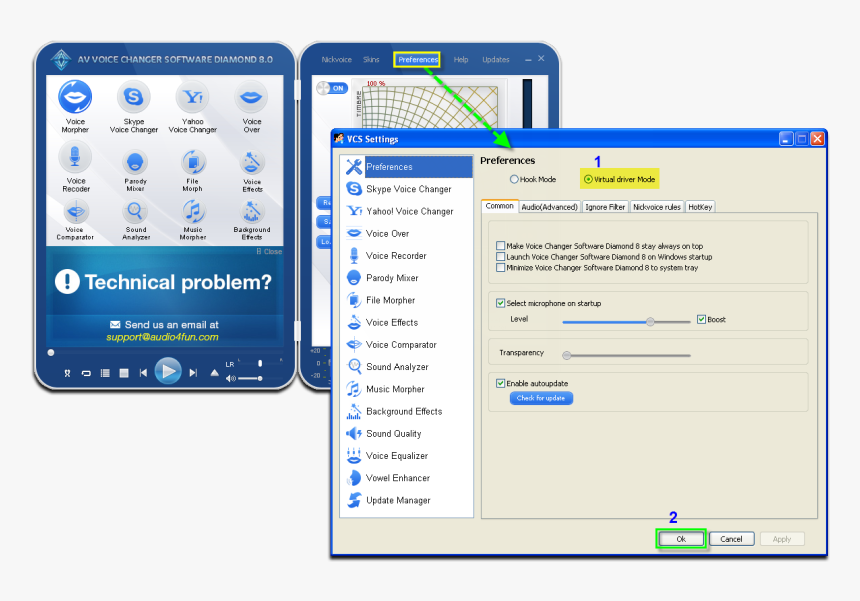Click the Stop button in player
The image size is (860, 601).
click(x=124, y=373)
